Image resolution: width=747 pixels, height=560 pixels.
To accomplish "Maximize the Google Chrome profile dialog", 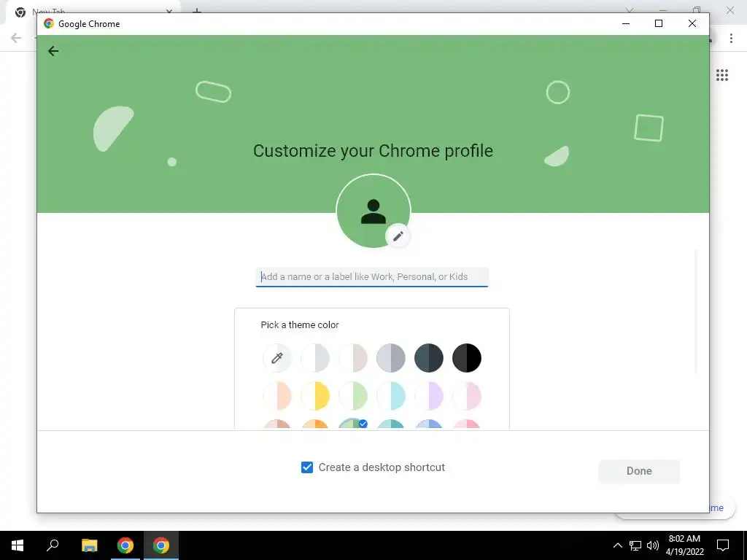I will [x=659, y=23].
